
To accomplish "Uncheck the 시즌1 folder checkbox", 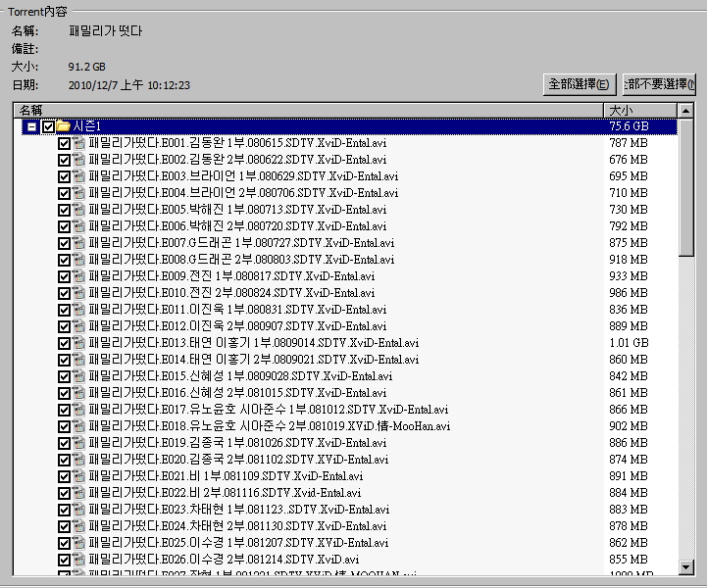I will [48, 127].
